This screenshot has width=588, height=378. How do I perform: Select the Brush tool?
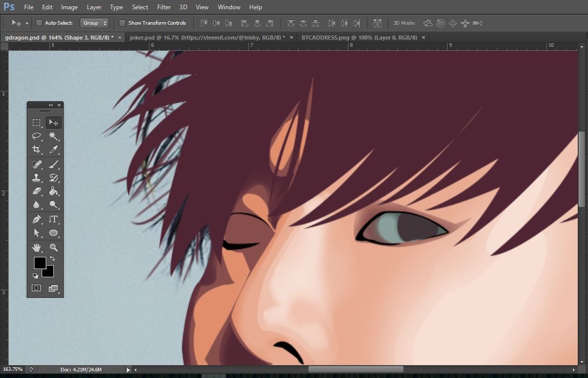click(x=53, y=165)
